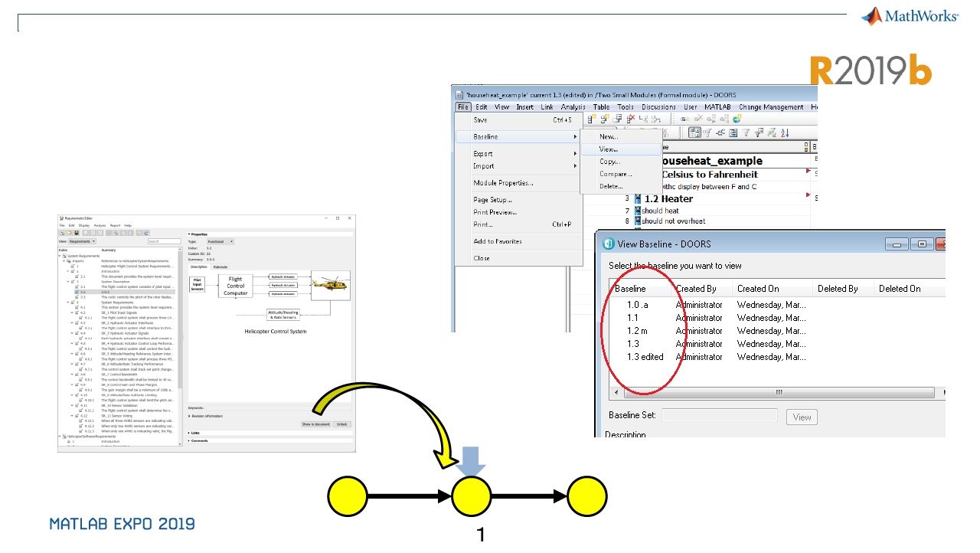Click the Baseline Set input field
Image resolution: width=980 pixels, height=553 pixels.
pos(719,416)
